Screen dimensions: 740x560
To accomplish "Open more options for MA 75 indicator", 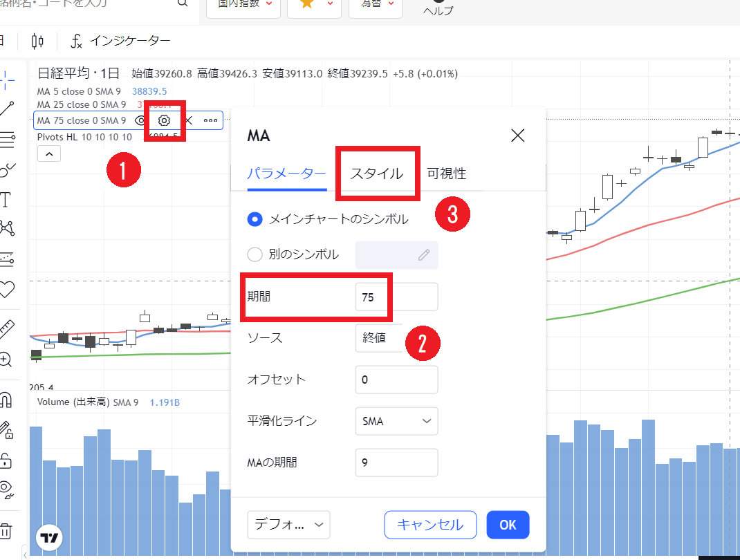I will coord(210,120).
